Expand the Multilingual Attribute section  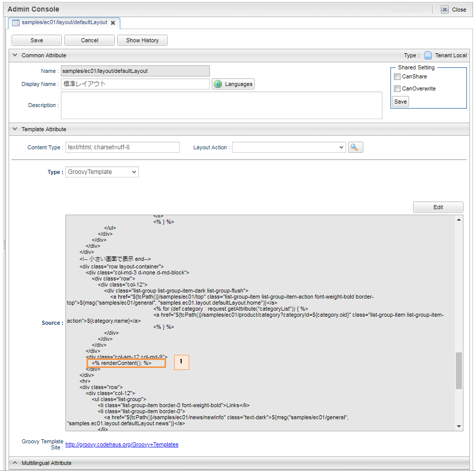click(x=15, y=463)
